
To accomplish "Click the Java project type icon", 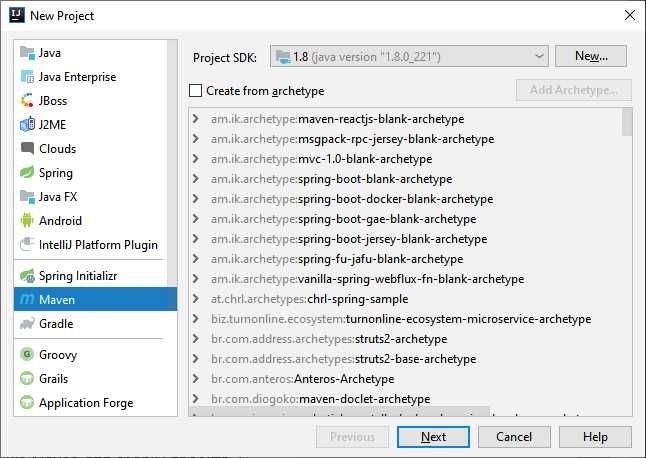I will [x=28, y=53].
